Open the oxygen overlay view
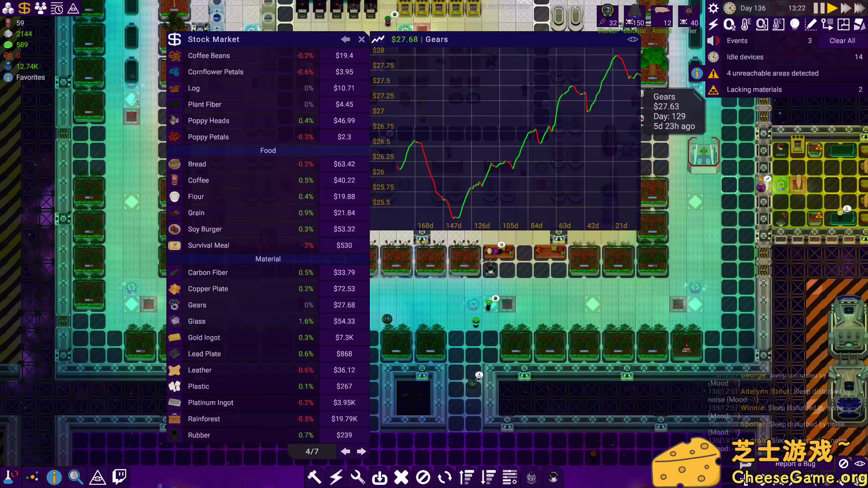The image size is (868, 488). (729, 24)
